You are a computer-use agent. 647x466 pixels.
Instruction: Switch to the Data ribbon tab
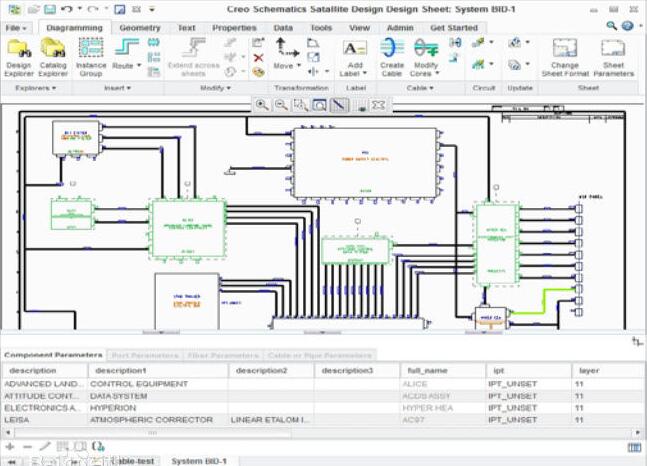(x=283, y=28)
